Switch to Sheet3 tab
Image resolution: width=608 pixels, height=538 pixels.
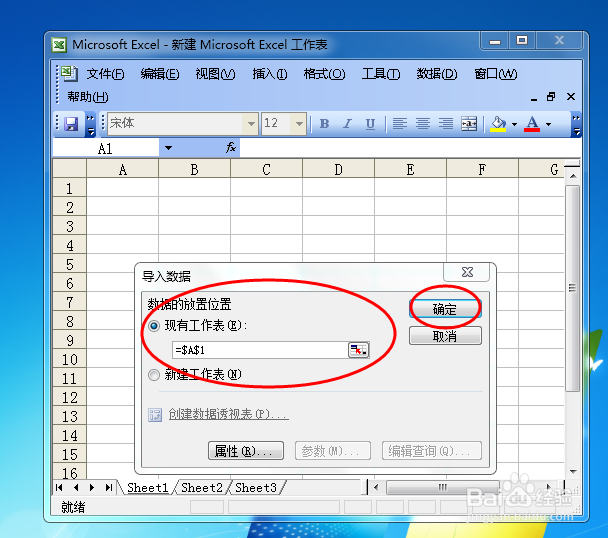[x=256, y=488]
